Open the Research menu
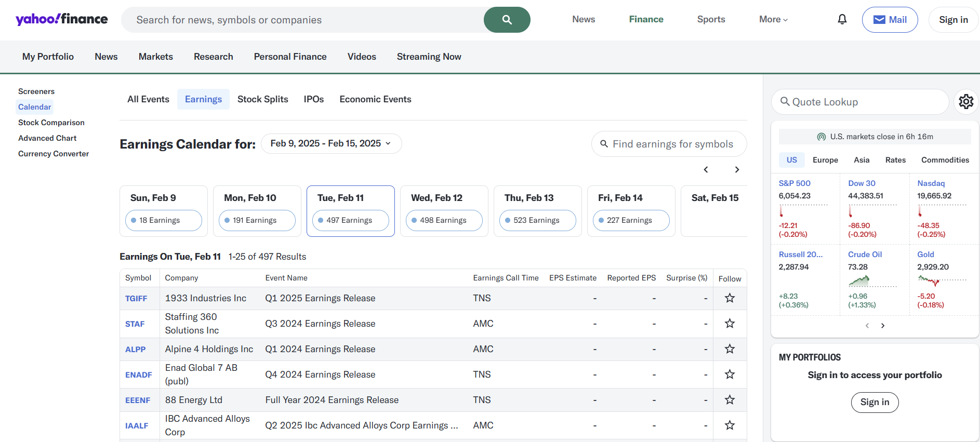 213,57
